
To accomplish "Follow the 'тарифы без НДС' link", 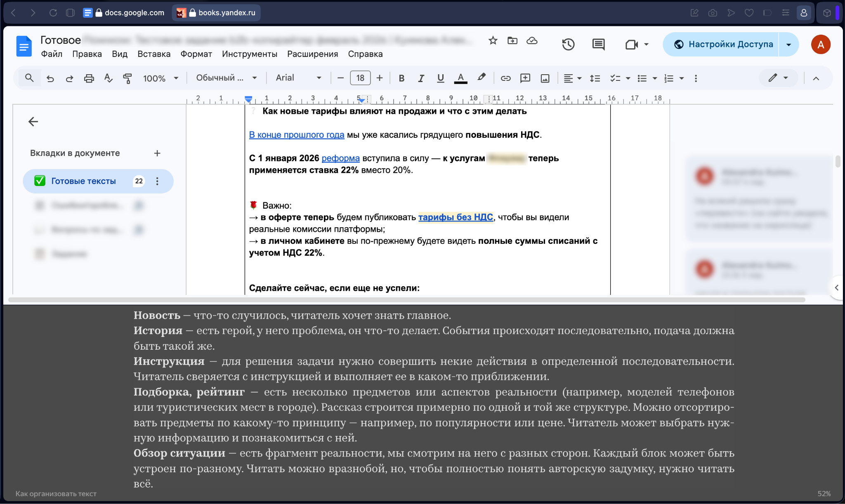I will pyautogui.click(x=456, y=217).
